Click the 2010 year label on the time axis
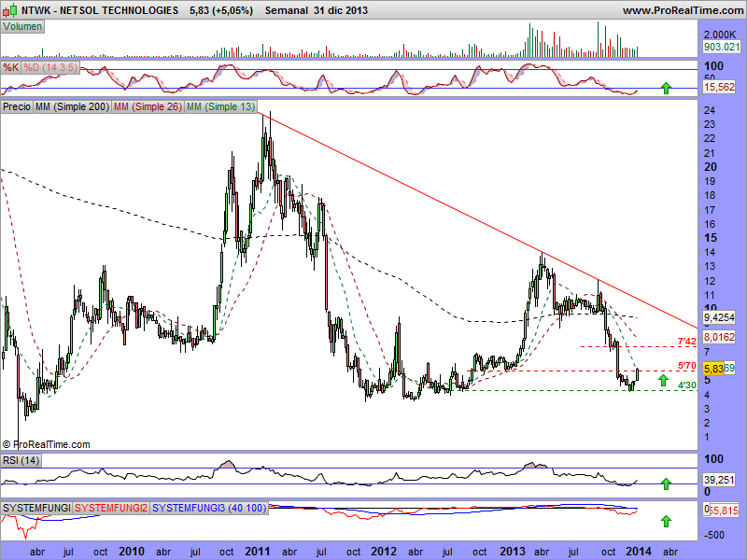 [132, 552]
